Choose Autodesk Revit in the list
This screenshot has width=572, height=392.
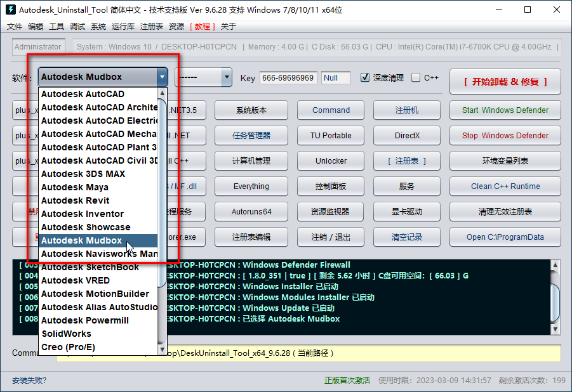(98, 200)
